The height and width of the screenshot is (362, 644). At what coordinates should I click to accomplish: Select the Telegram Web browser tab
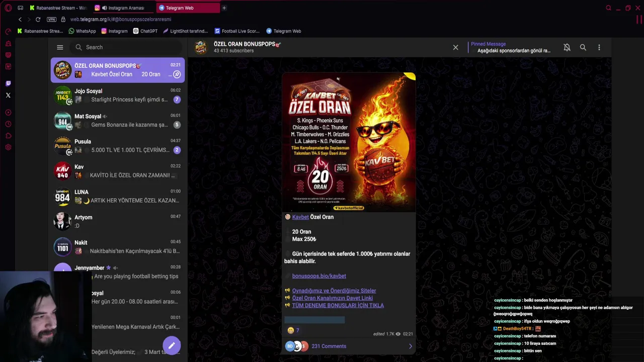click(187, 8)
